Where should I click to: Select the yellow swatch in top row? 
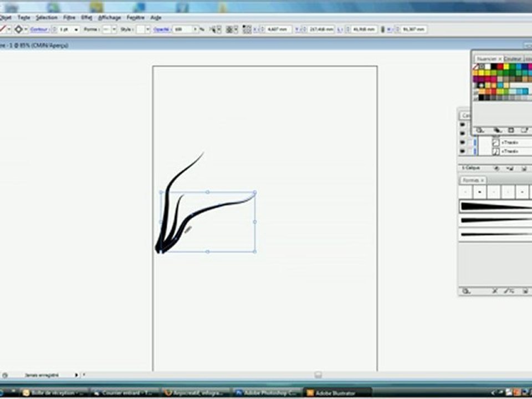tap(506, 67)
